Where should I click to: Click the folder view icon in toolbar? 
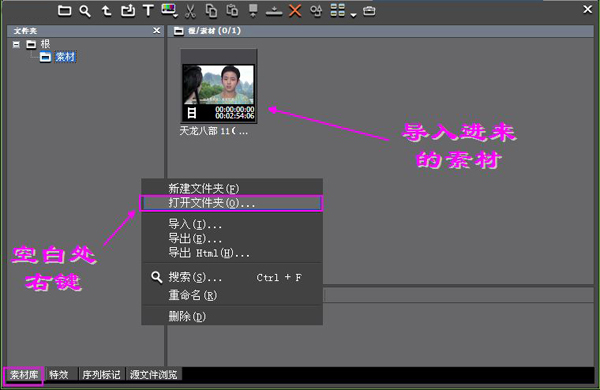[x=64, y=11]
